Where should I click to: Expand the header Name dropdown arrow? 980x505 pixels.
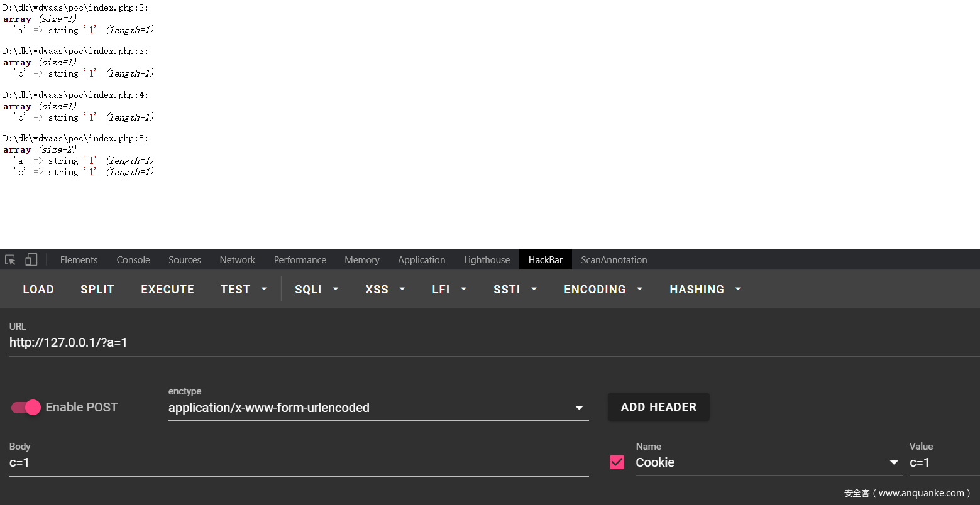893,463
